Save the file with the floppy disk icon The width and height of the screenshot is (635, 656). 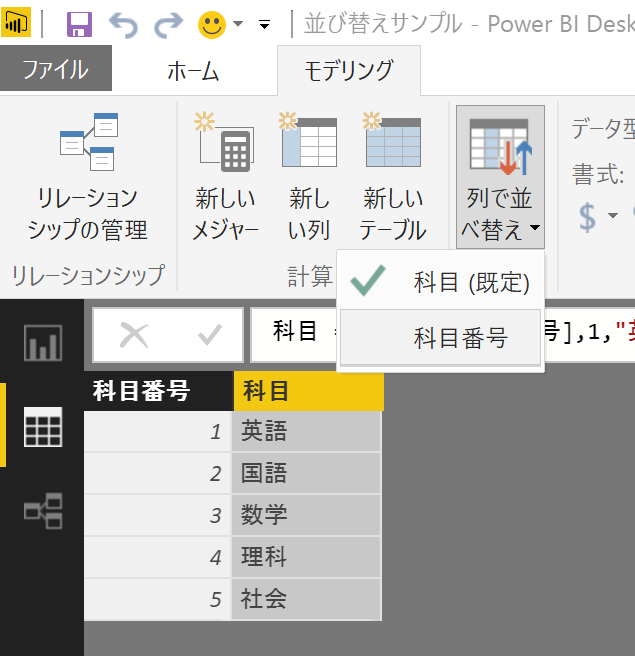point(79,24)
